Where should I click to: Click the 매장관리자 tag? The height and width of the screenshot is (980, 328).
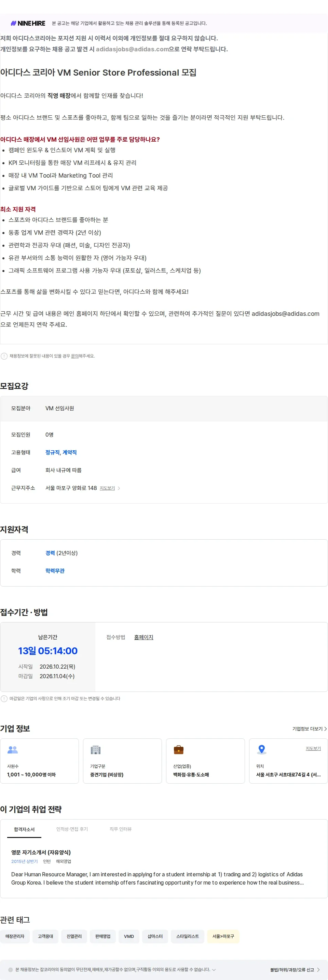pyautogui.click(x=15, y=936)
